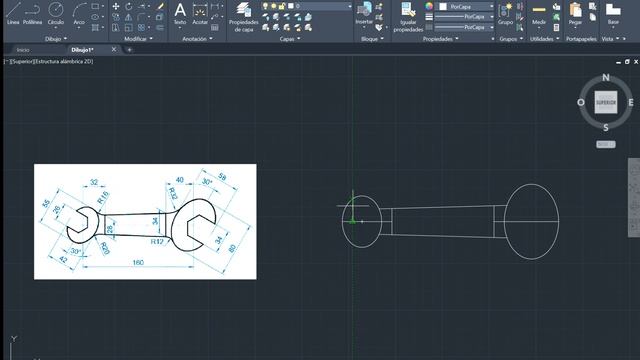Choose the Rotate tool in Modificar

(129, 6)
